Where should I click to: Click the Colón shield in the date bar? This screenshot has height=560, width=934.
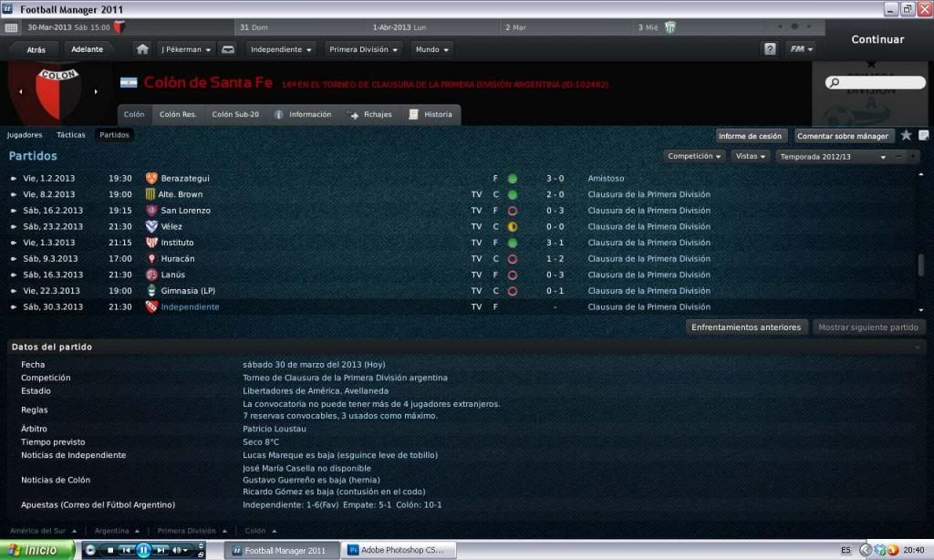(119, 26)
